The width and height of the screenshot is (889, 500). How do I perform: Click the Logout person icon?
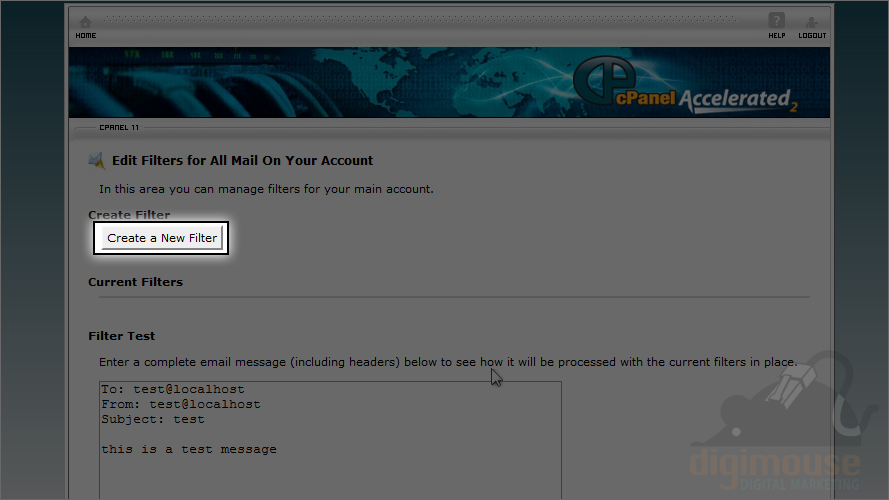[x=811, y=22]
